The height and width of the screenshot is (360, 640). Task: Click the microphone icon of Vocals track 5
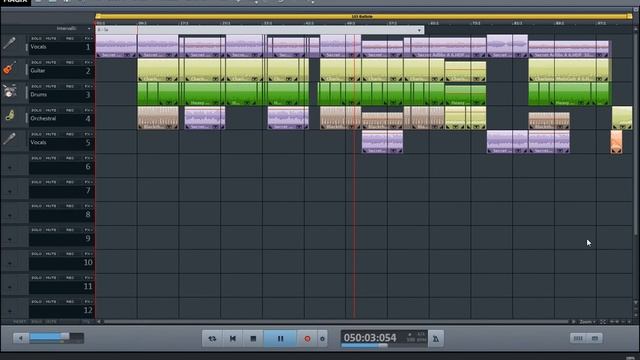pos(9,139)
